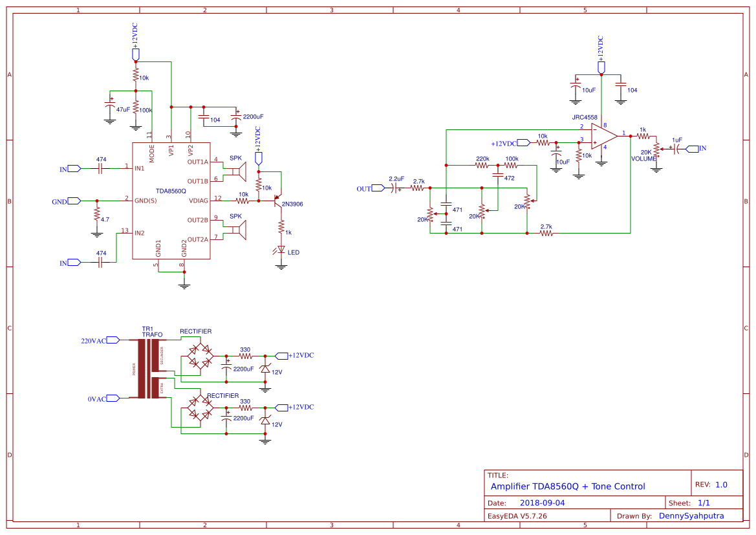Click the DennySyahputra author name
The width and height of the screenshot is (756, 535).
(x=690, y=516)
